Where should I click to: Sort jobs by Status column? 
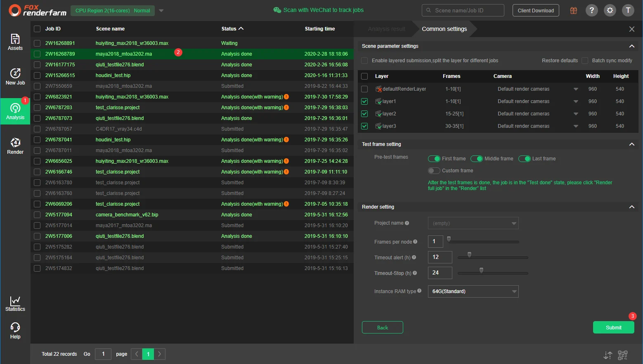[x=232, y=29]
